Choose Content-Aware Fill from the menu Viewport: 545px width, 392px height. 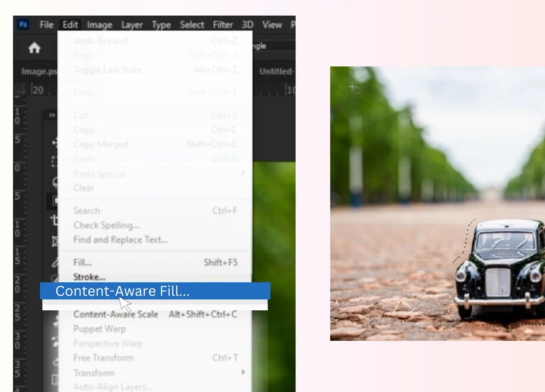point(123,291)
